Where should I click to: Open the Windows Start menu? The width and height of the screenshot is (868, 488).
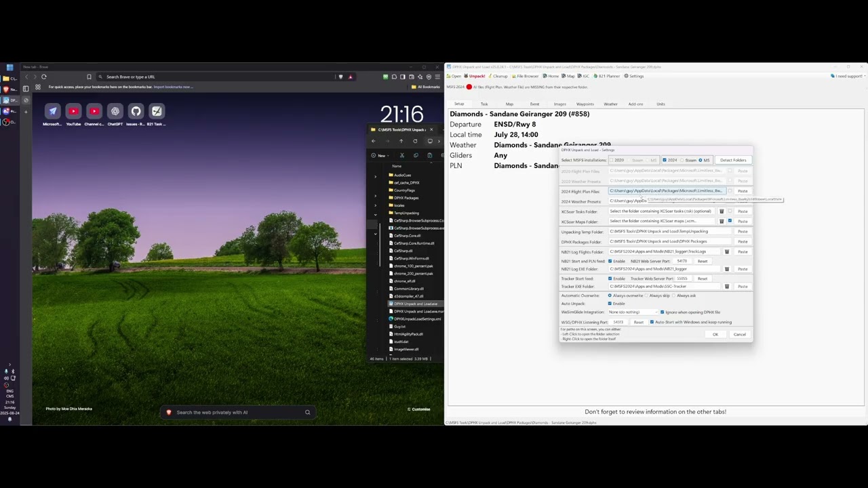point(9,68)
